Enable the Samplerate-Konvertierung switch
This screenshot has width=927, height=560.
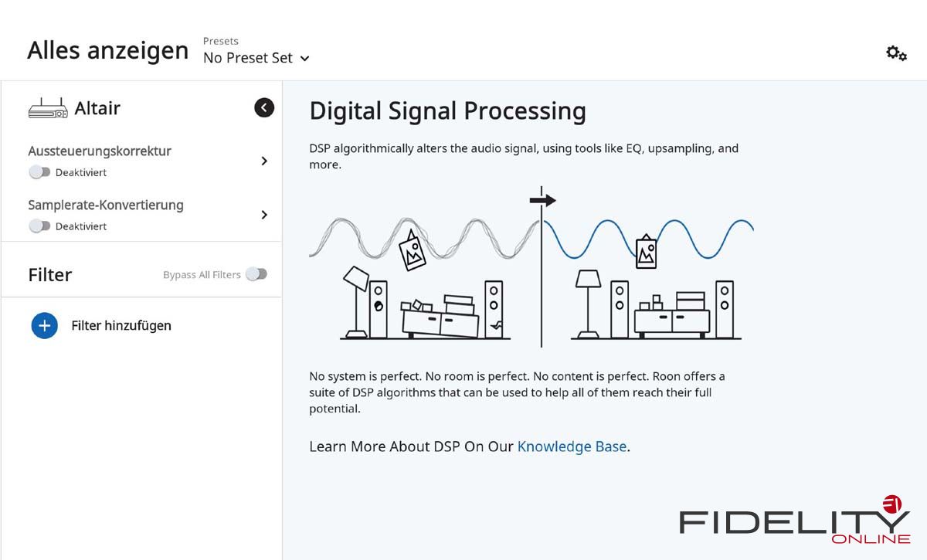coord(39,226)
